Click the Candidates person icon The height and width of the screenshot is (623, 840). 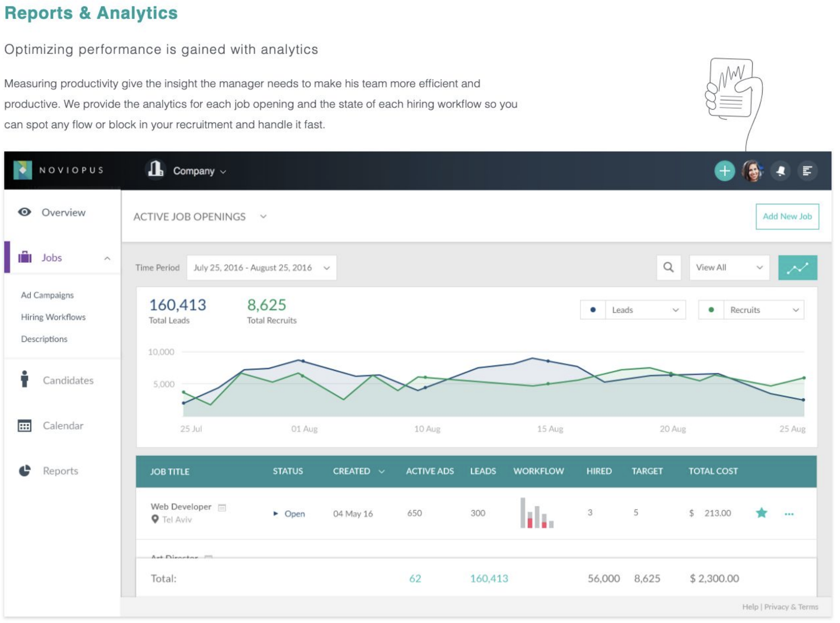24,379
